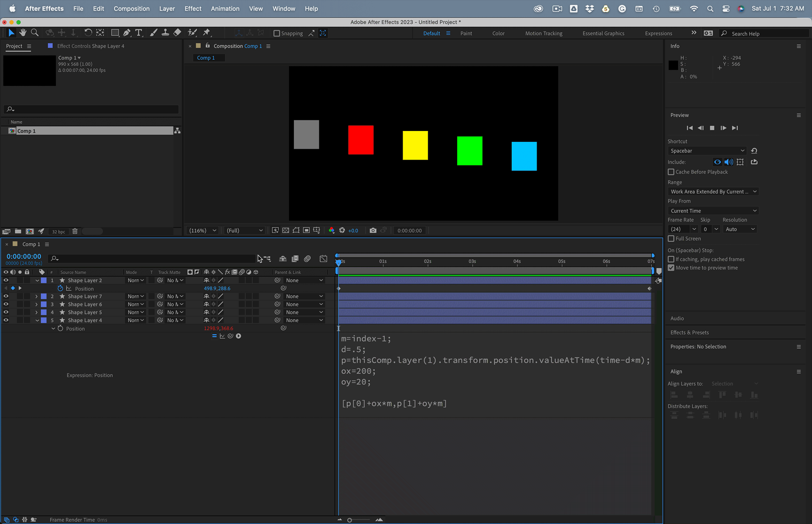Image resolution: width=812 pixels, height=524 pixels.
Task: Toggle visibility of Shape Layer 7
Action: pos(6,296)
